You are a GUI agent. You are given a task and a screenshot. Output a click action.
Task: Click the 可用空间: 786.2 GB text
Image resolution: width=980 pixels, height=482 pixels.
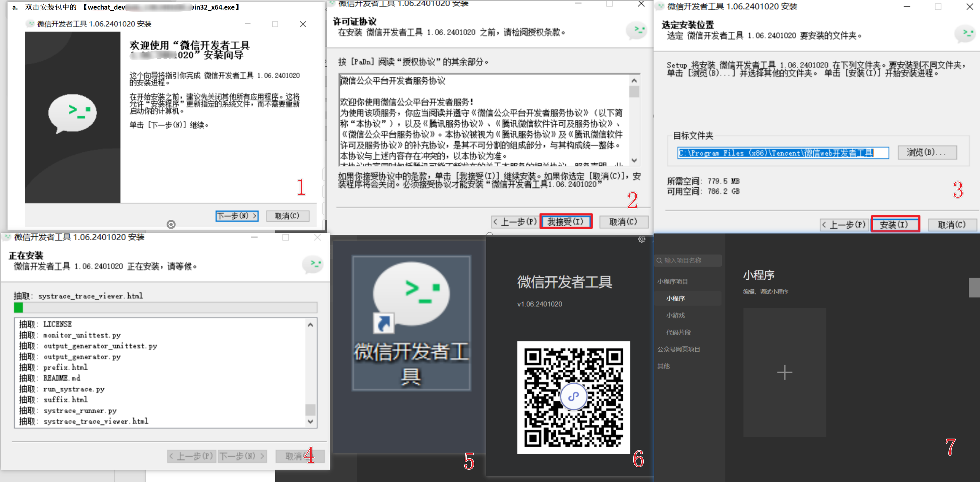point(703,191)
